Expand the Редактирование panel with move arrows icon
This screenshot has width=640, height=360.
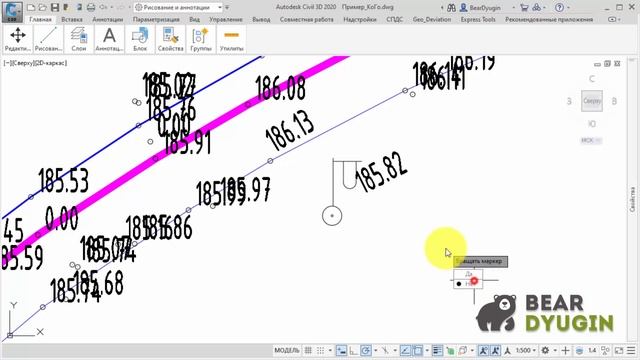click(x=18, y=39)
